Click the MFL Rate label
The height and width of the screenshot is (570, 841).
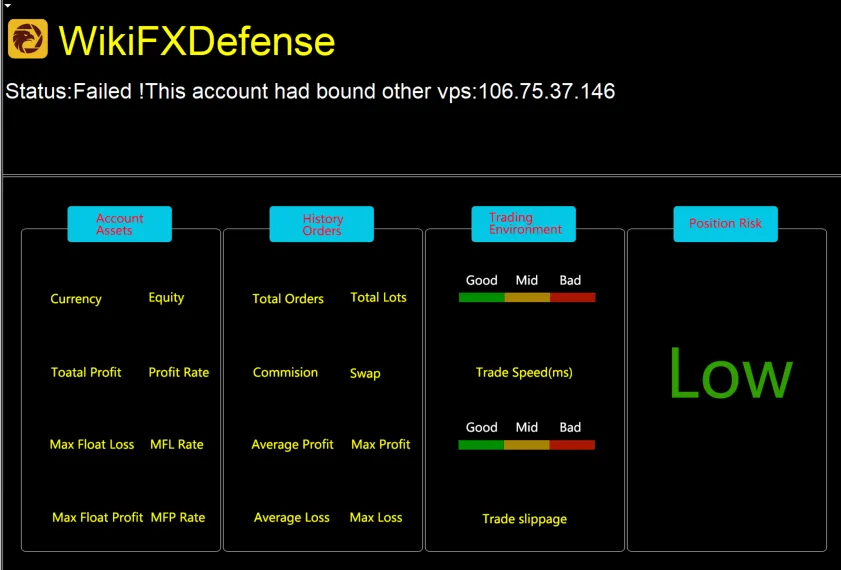(176, 445)
